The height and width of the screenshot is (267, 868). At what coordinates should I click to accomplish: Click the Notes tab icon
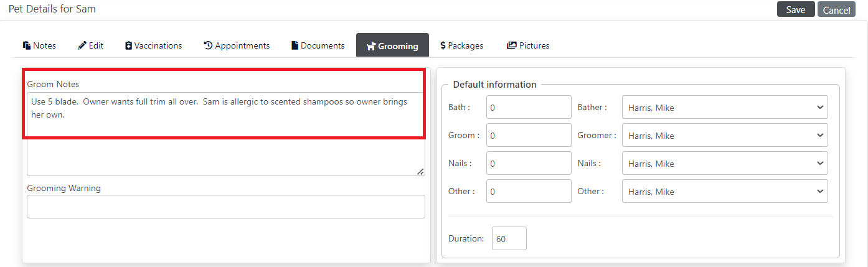tap(27, 45)
